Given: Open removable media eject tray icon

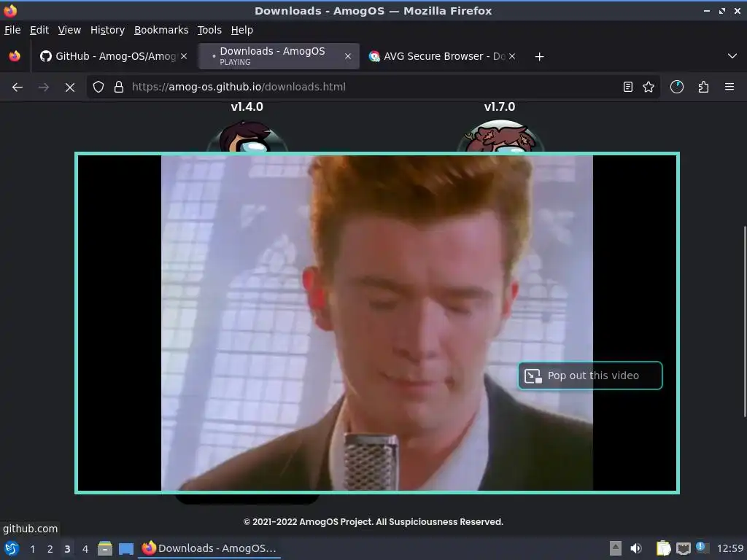Looking at the screenshot, I should [616, 548].
